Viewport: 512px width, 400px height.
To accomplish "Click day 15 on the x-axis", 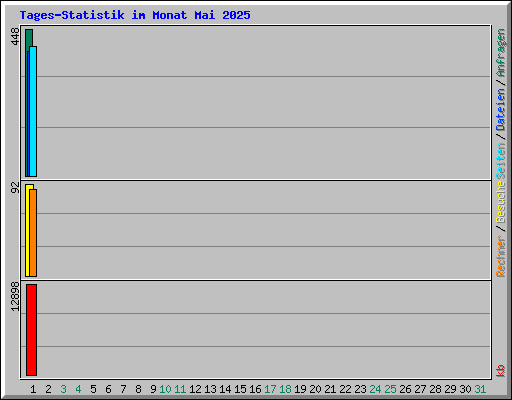I will [x=240, y=389].
